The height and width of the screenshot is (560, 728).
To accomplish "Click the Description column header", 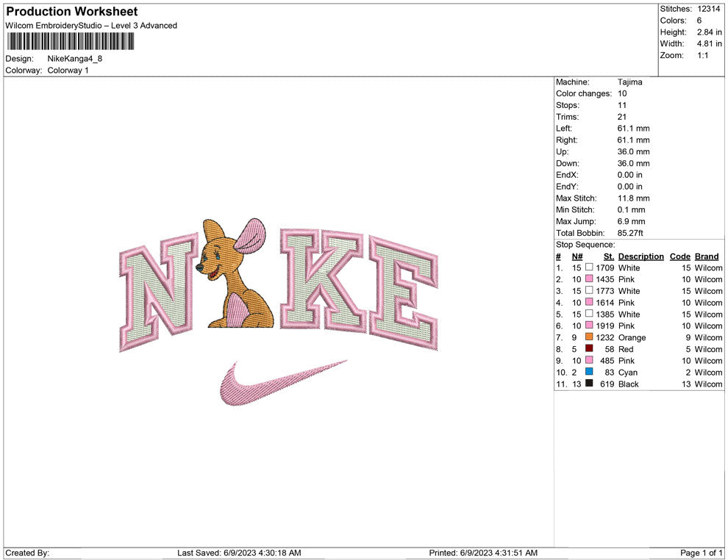I will click(x=640, y=256).
